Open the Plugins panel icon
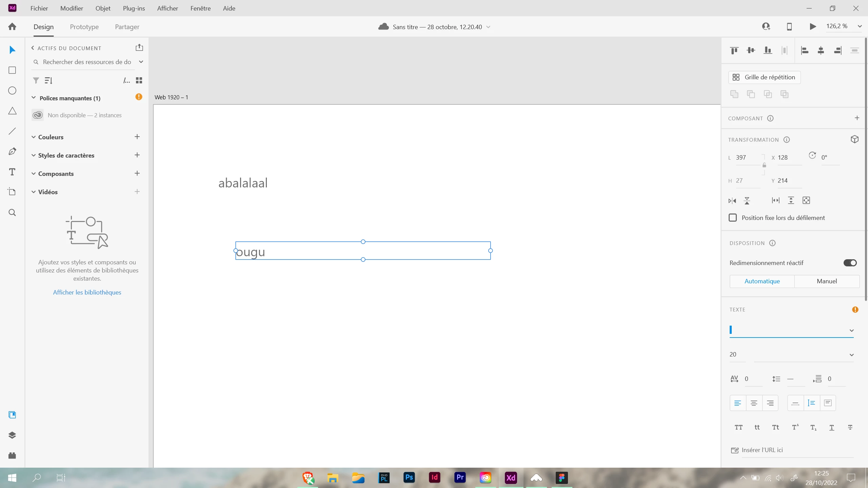868x488 pixels. (12, 455)
